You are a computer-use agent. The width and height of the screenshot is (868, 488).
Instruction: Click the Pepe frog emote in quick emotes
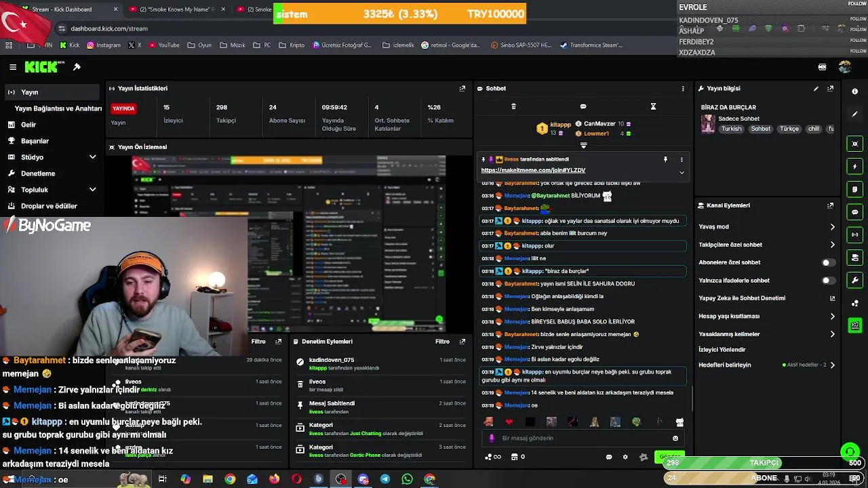(x=636, y=422)
